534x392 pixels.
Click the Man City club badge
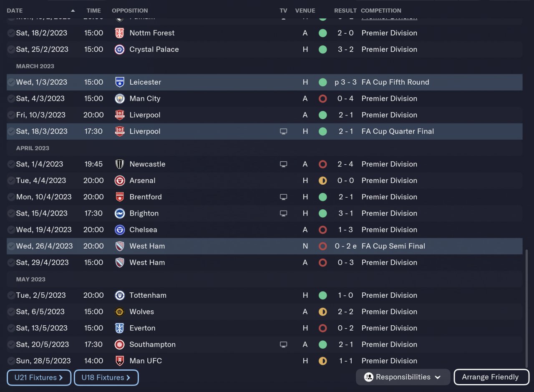120,99
